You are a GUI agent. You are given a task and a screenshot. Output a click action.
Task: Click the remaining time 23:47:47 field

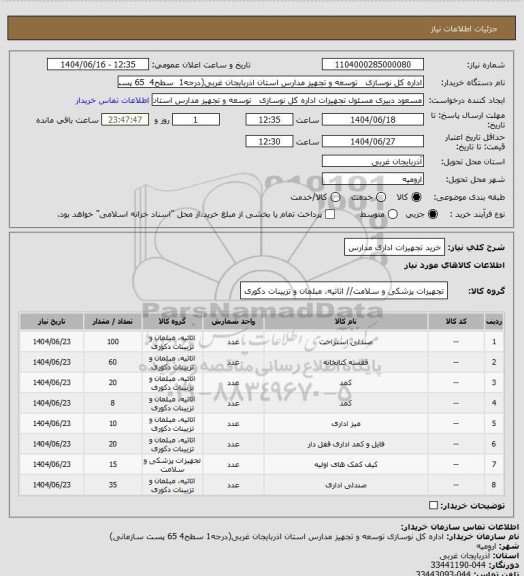point(125,120)
